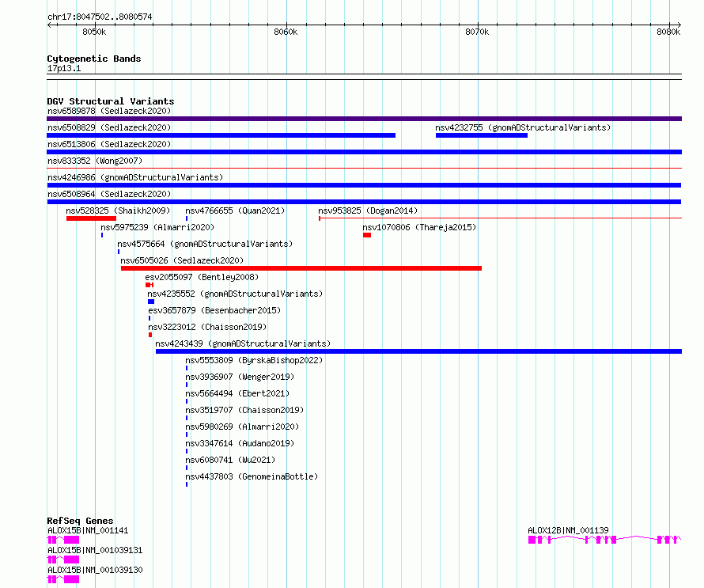Screen dimensions: 704x588
Task: Click the nsv6513806 (Sedlazeck2020) label
Action: click(109, 144)
